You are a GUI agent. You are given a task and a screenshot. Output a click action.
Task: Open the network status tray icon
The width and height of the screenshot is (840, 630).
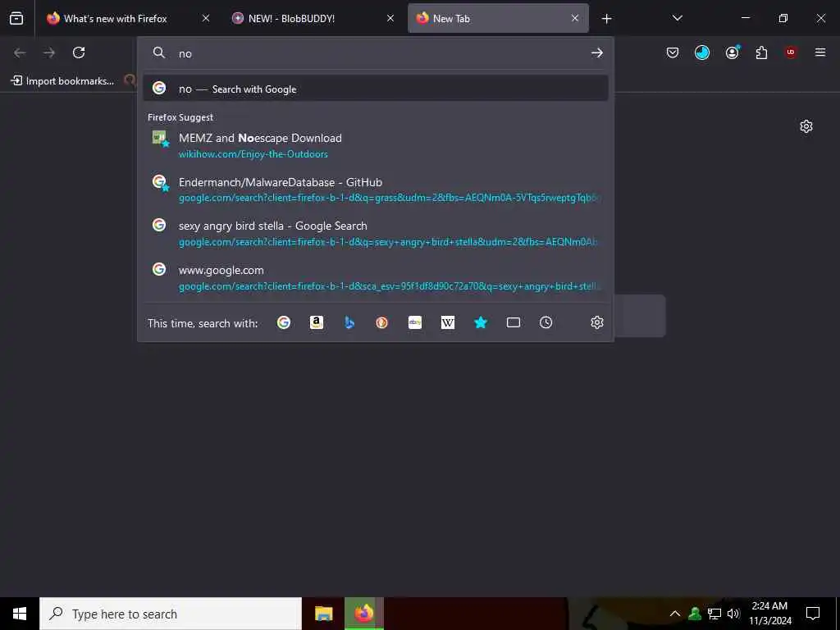click(x=714, y=614)
